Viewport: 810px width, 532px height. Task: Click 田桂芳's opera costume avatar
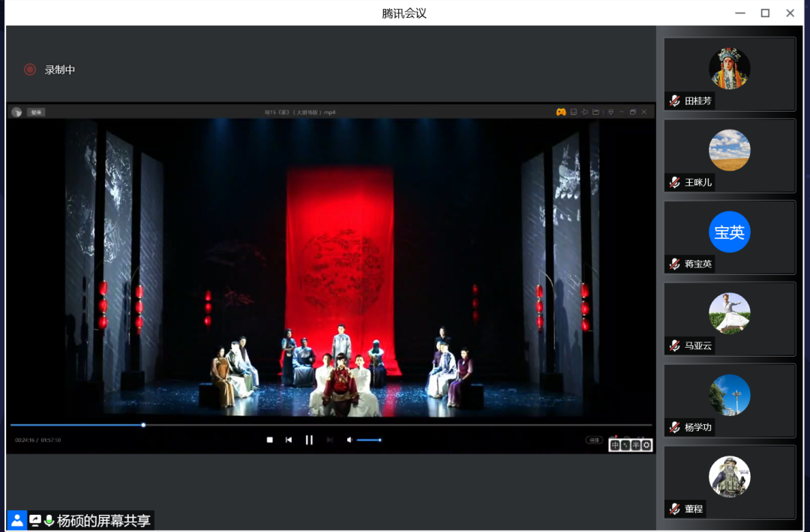point(730,68)
